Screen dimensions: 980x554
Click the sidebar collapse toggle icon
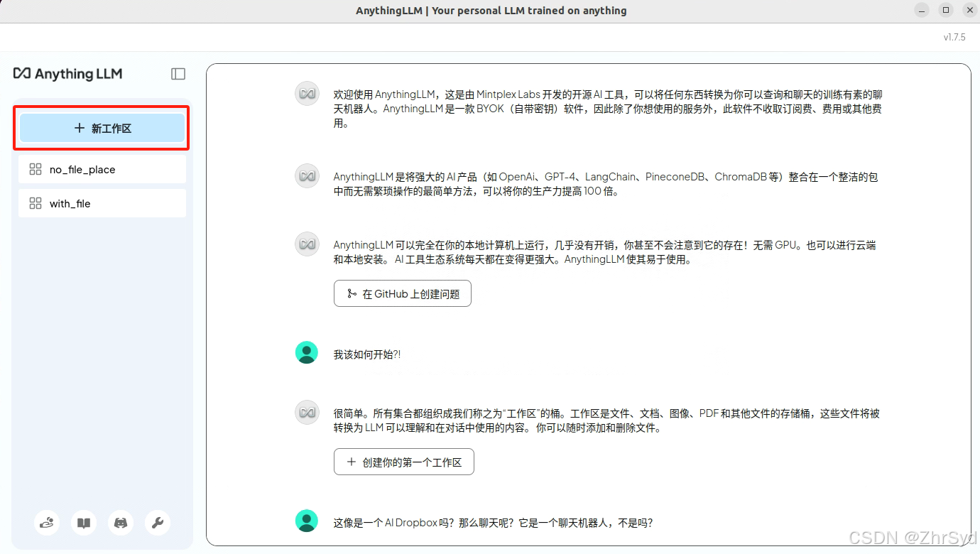178,74
